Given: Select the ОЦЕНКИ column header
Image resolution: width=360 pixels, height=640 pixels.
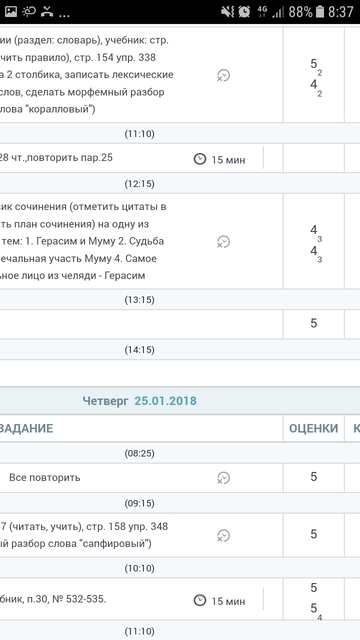Looking at the screenshot, I should [x=313, y=428].
